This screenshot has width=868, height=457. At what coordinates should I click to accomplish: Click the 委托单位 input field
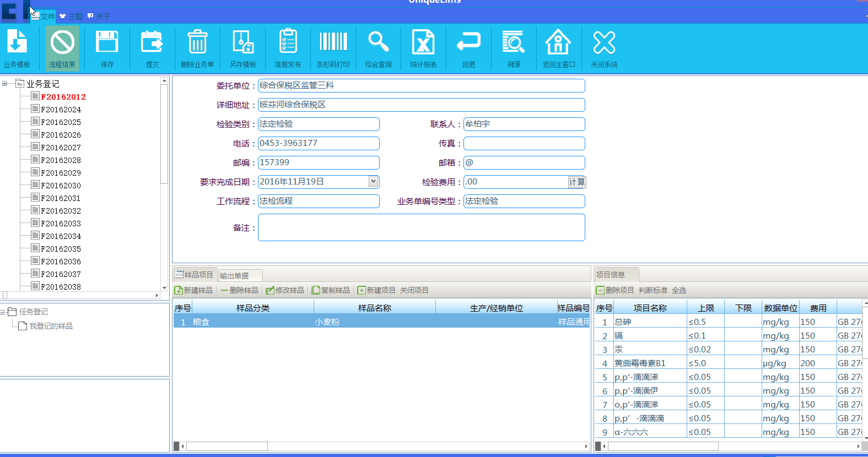point(421,85)
